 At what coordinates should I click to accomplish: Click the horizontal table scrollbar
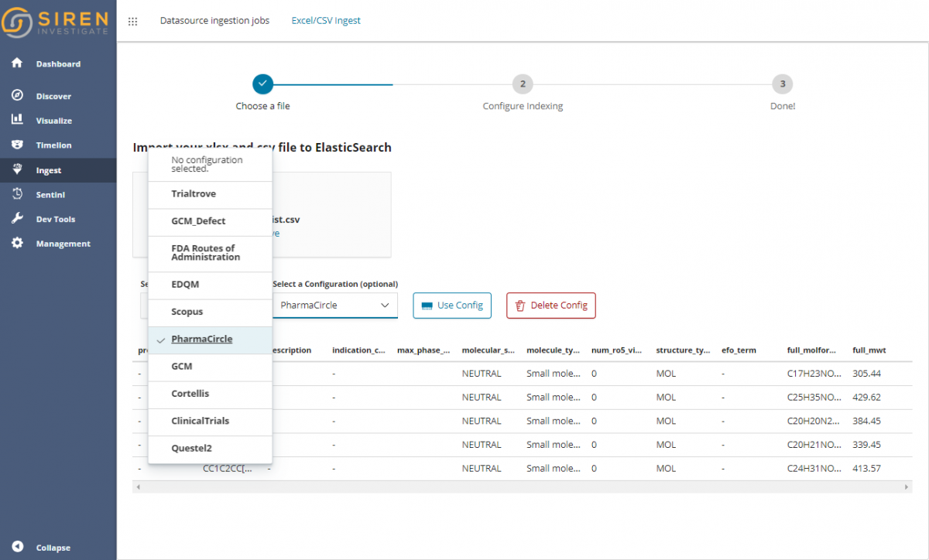click(522, 487)
